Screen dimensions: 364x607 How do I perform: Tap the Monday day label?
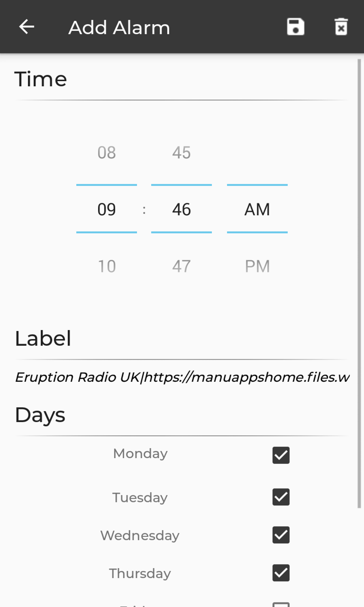point(140,454)
